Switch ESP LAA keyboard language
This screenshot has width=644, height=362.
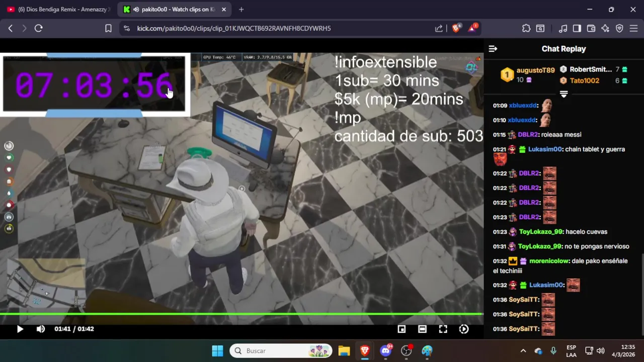click(571, 350)
